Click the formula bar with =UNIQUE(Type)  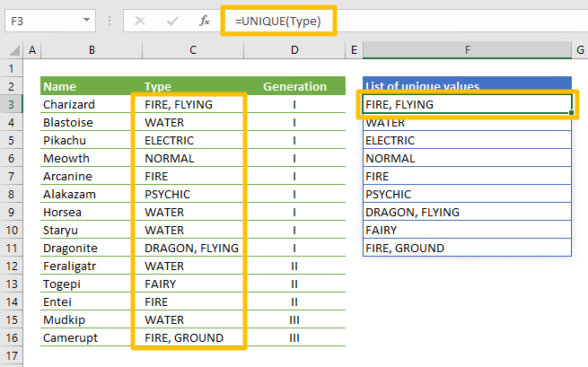pos(278,21)
